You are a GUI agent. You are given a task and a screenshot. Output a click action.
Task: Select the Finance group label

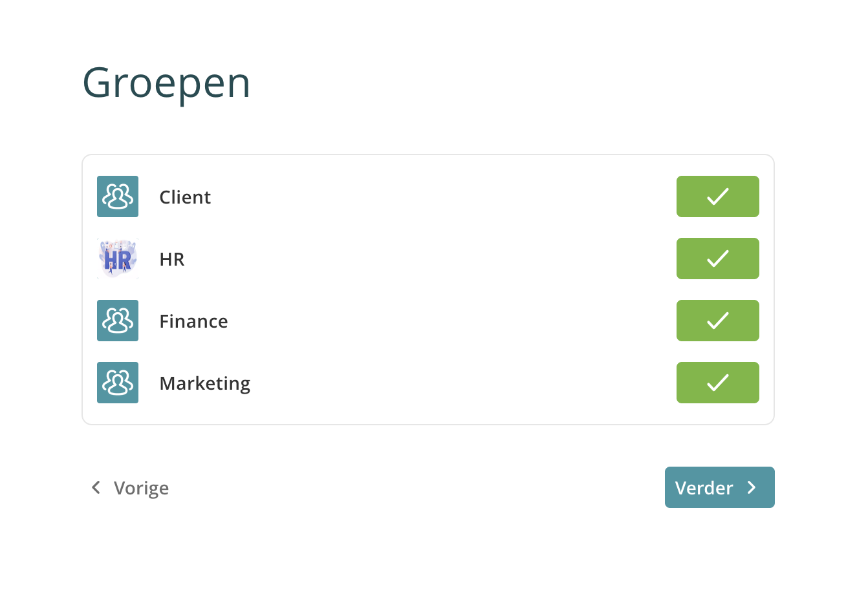pos(193,321)
